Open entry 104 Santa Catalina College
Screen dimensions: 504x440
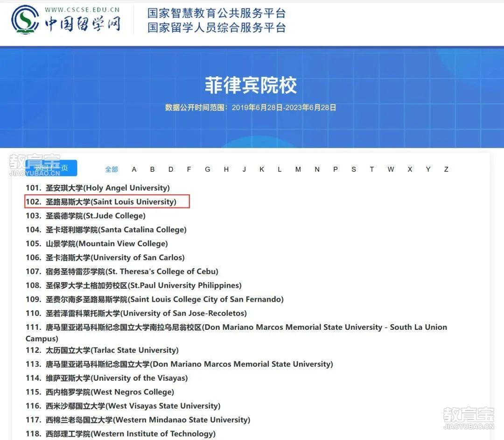[x=106, y=230]
